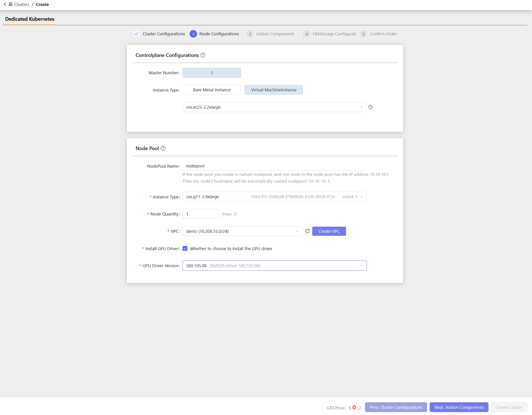This screenshot has height=415, width=532.
Task: Click the '(max: 1)' hint text
Action: click(229, 214)
